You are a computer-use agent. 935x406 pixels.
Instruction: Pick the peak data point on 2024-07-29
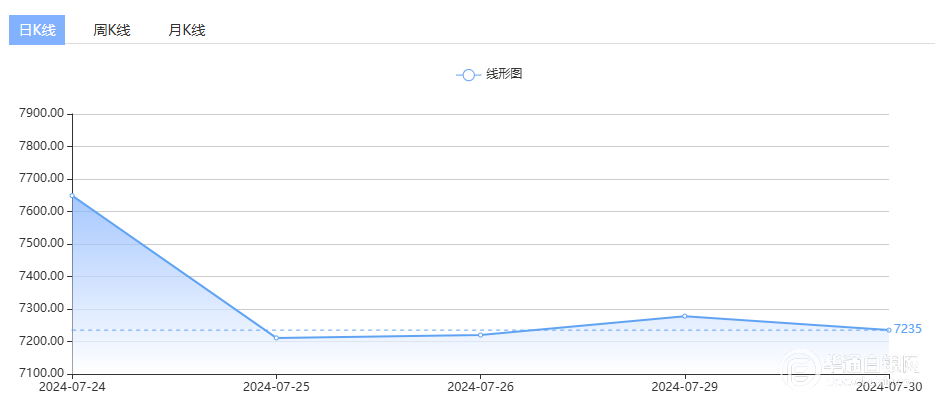[684, 316]
